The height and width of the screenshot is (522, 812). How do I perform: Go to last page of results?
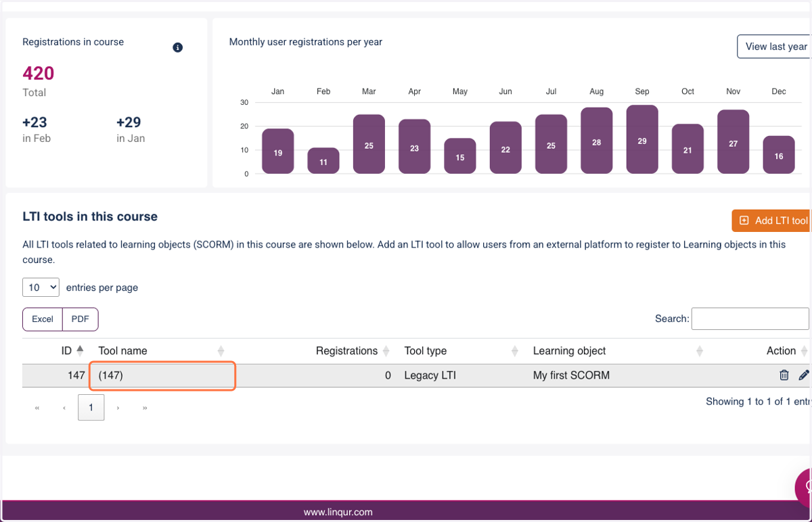[145, 408]
